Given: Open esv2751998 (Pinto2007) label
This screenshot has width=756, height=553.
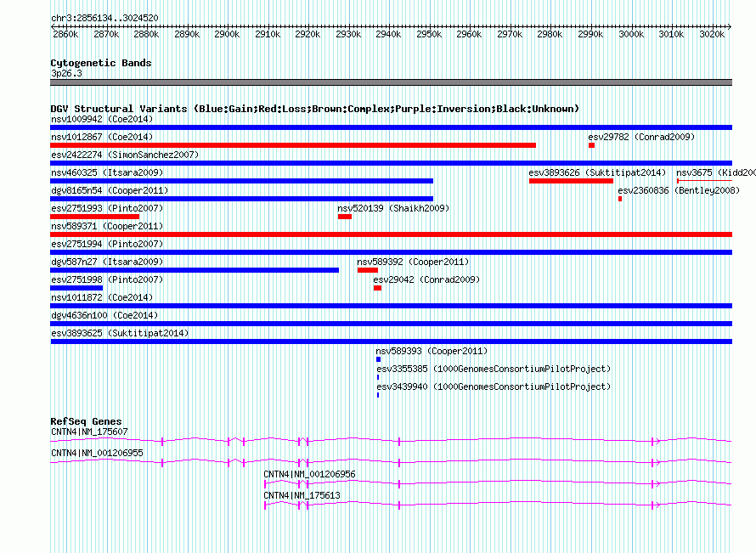Looking at the screenshot, I should [107, 279].
